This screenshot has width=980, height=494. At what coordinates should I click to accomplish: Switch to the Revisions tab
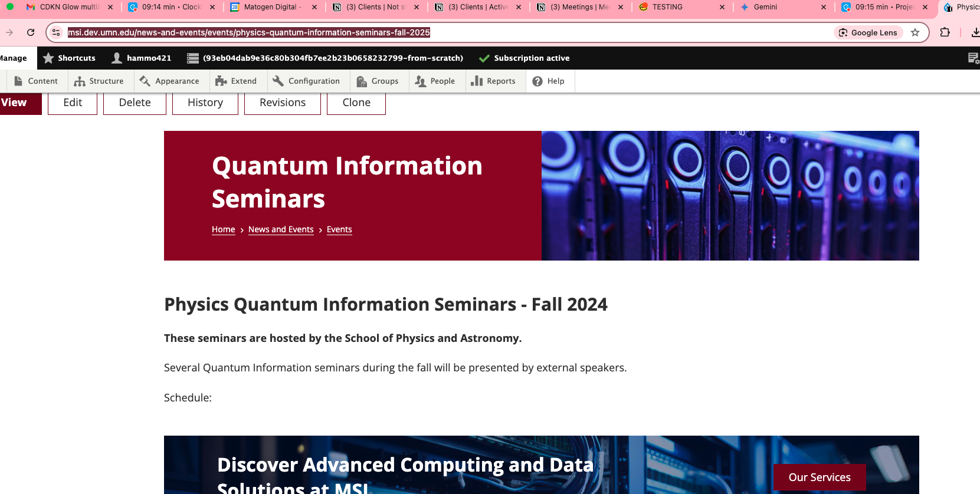282,103
